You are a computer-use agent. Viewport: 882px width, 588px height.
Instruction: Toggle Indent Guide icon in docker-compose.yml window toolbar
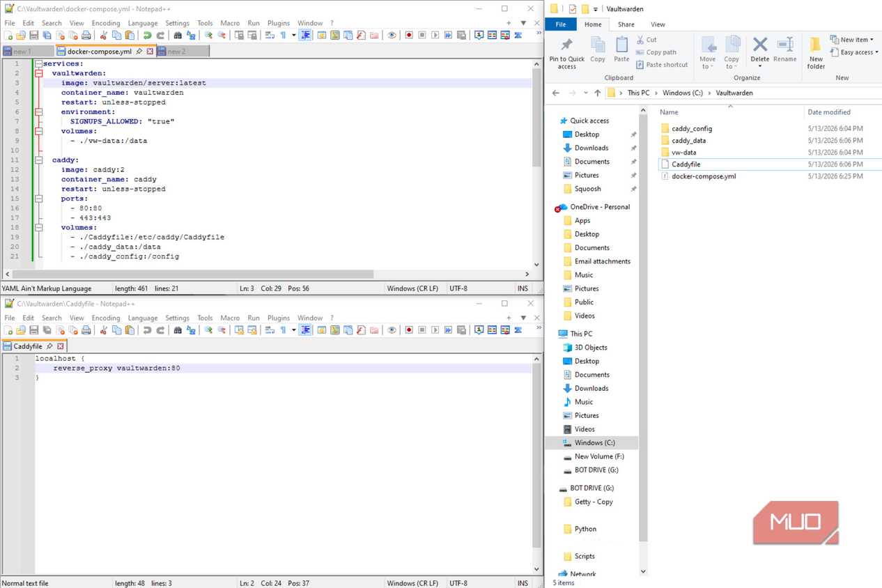pyautogui.click(x=306, y=35)
